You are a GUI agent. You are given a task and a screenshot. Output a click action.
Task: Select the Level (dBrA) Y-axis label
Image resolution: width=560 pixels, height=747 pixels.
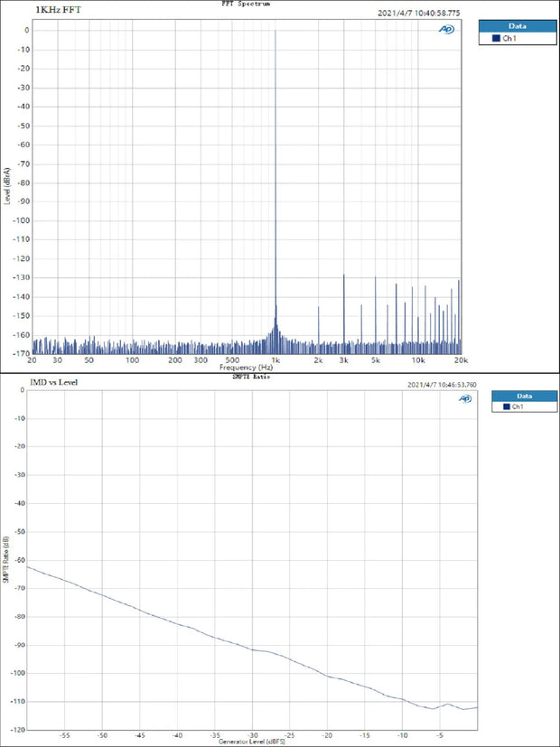(x=7, y=186)
